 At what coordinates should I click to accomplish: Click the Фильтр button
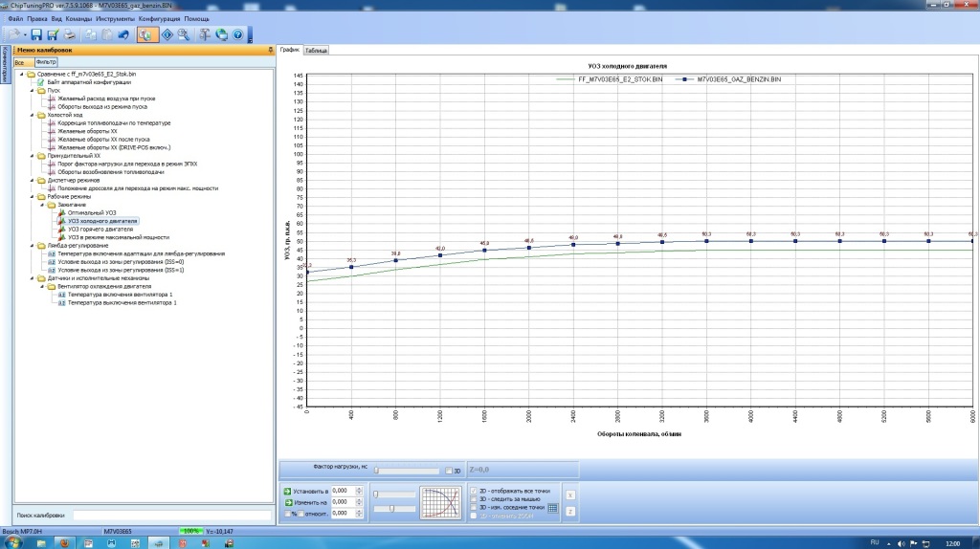(x=46, y=62)
